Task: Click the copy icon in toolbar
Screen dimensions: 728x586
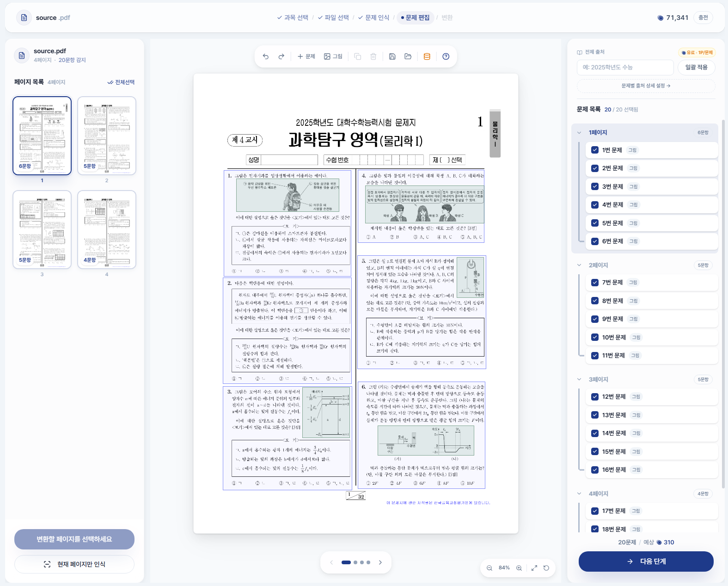Action: (358, 56)
